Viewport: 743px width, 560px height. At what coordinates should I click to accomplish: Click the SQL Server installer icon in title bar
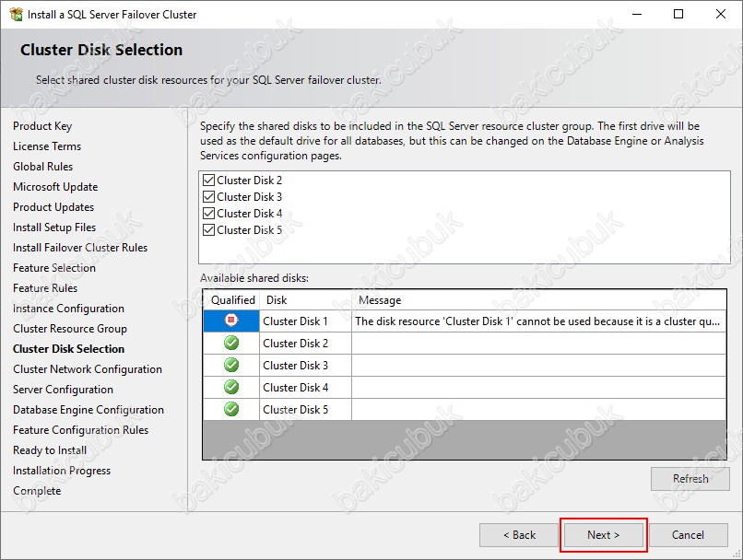(x=15, y=15)
